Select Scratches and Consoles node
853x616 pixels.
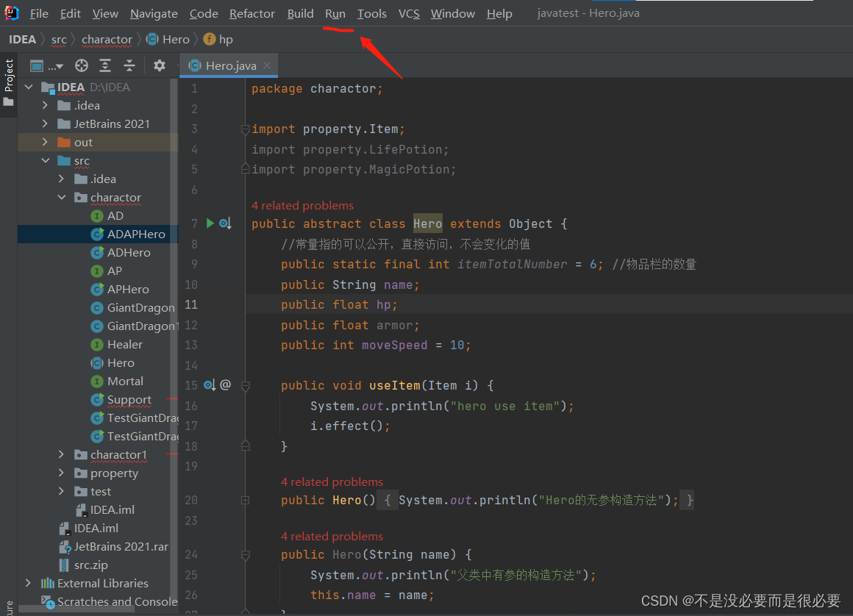[x=110, y=602]
